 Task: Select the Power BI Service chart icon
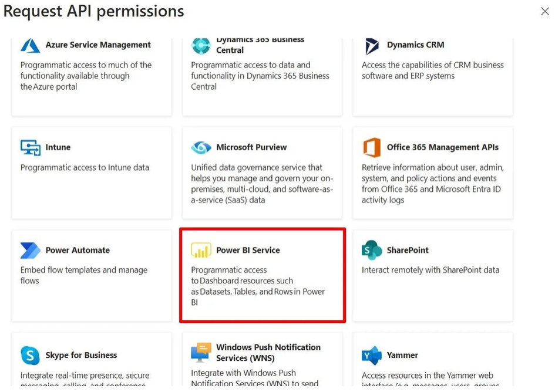pos(201,250)
